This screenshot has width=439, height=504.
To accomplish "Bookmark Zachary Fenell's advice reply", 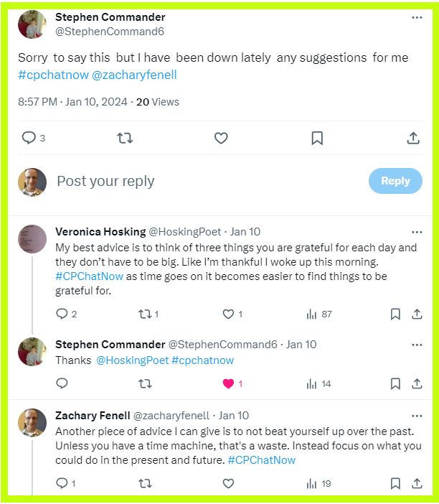I will click(395, 484).
